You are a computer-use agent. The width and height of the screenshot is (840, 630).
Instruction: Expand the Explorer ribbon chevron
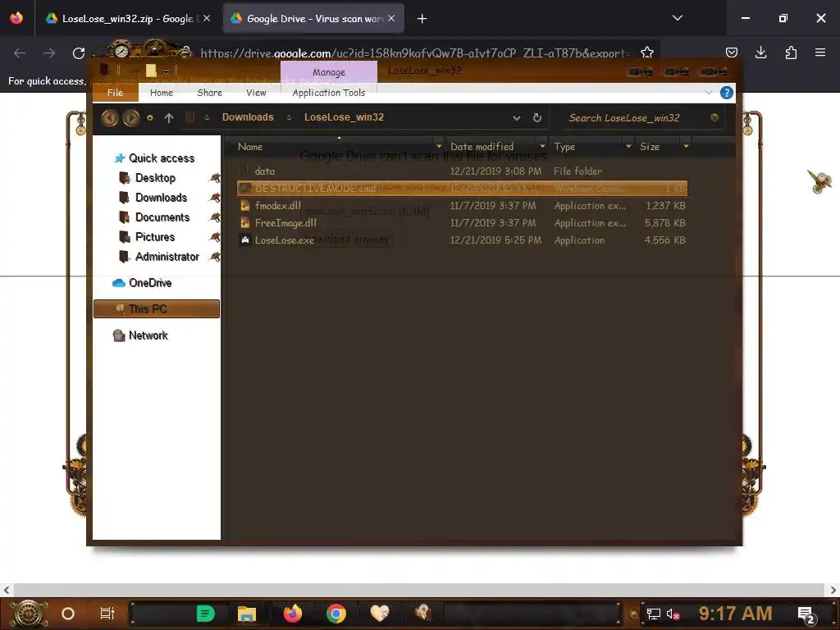[x=709, y=93]
